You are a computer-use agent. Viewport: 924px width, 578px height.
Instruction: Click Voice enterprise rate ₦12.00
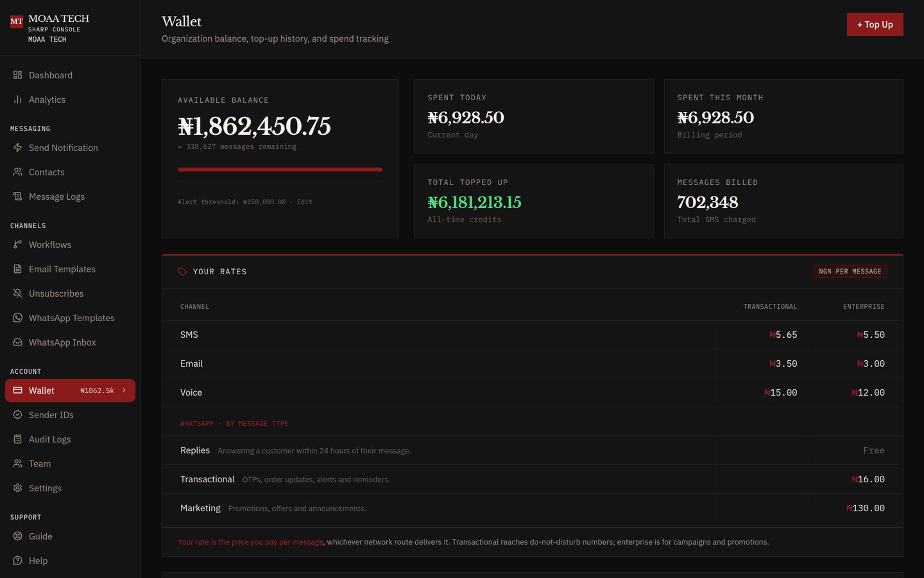coord(868,392)
